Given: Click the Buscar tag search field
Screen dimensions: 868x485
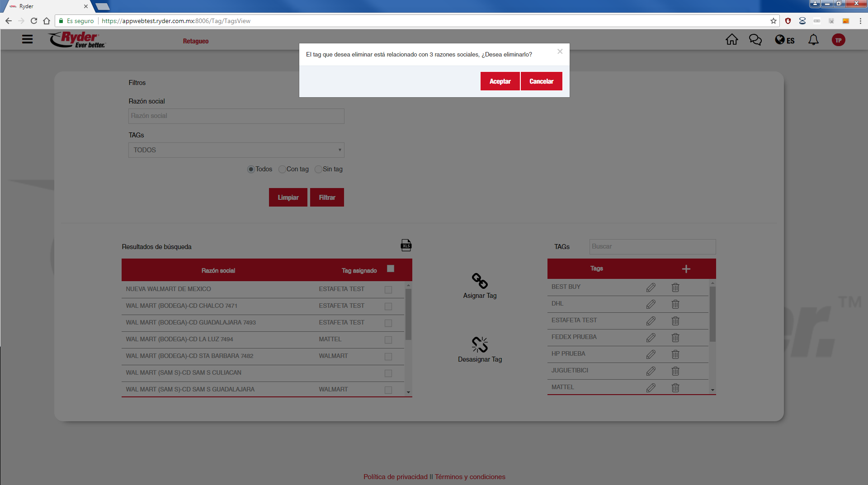Looking at the screenshot, I should pyautogui.click(x=652, y=247).
